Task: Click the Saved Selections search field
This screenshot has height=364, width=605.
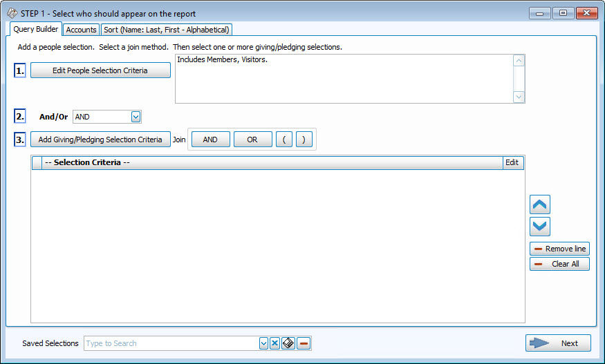Action: click(x=170, y=343)
